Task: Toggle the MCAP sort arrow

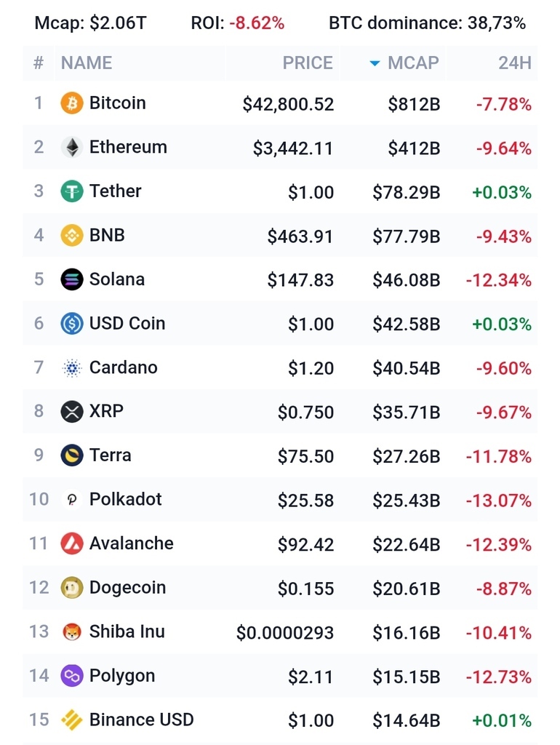Action: pyautogui.click(x=375, y=63)
